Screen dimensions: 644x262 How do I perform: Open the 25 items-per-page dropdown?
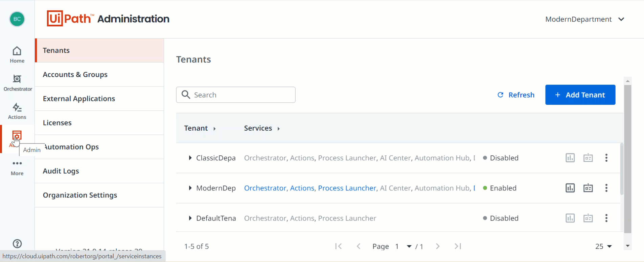604,246
